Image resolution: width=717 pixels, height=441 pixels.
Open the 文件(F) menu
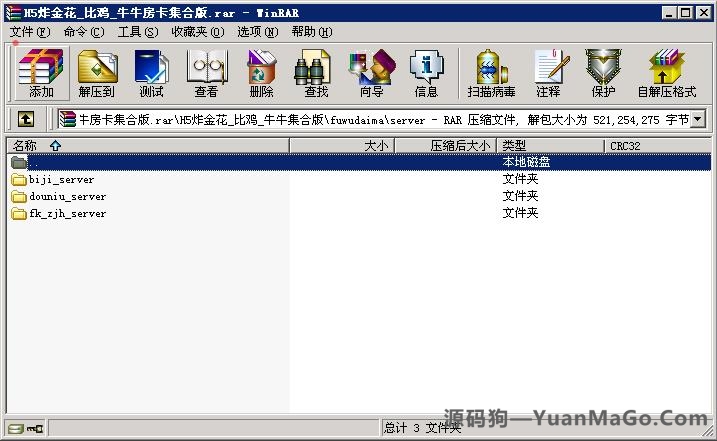(30, 32)
